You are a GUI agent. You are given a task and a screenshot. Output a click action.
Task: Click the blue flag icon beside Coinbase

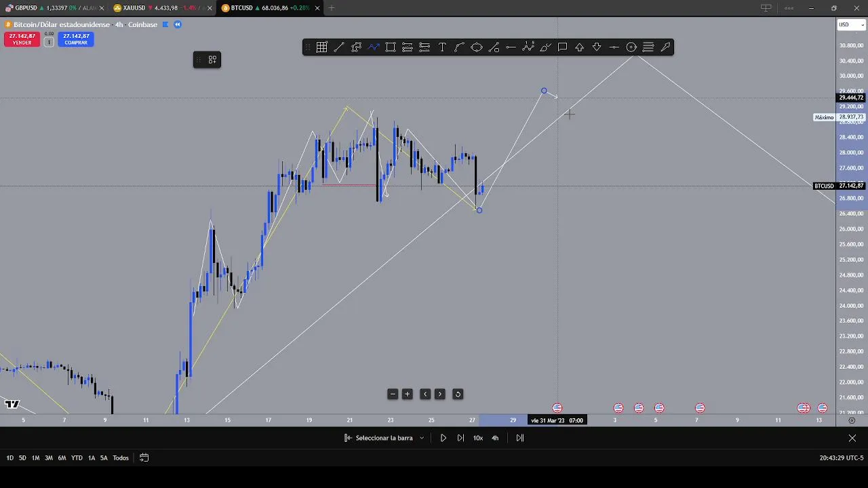(165, 24)
